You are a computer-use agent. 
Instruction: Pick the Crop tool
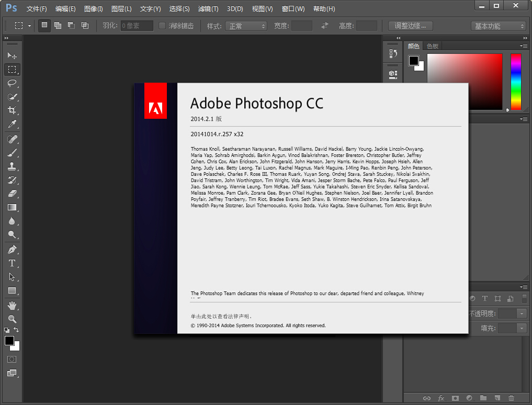(x=12, y=110)
